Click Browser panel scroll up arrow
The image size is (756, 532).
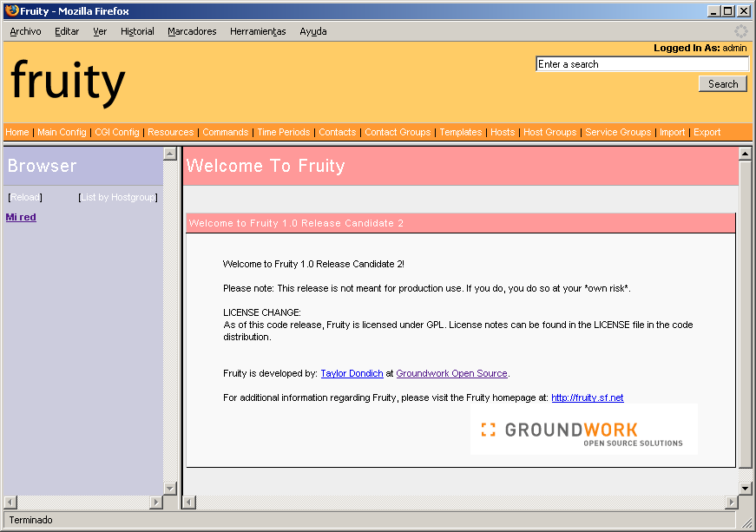pyautogui.click(x=170, y=154)
